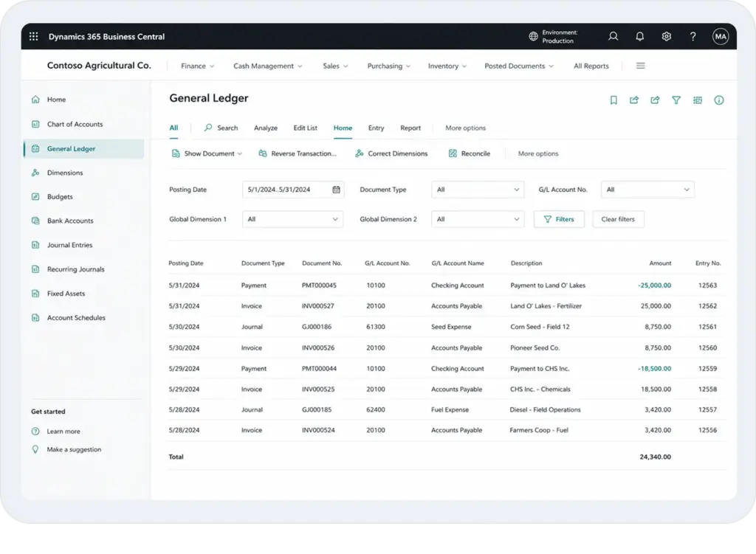Viewport: 756px width, 554px height.
Task: Click the Reconcile button
Action: point(469,153)
